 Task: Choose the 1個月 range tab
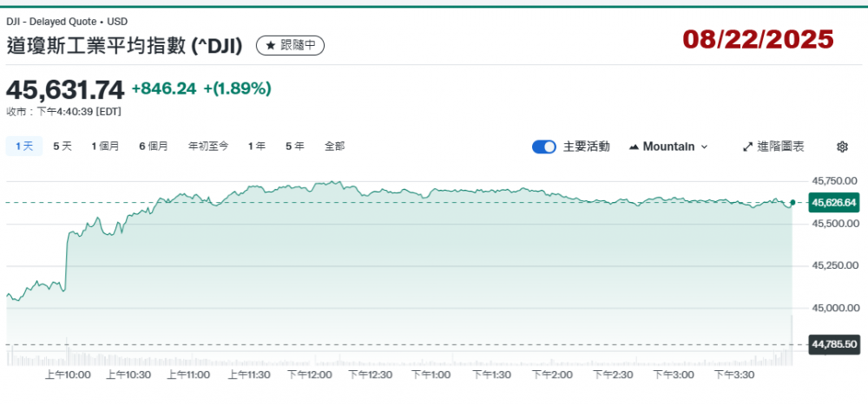coord(105,147)
